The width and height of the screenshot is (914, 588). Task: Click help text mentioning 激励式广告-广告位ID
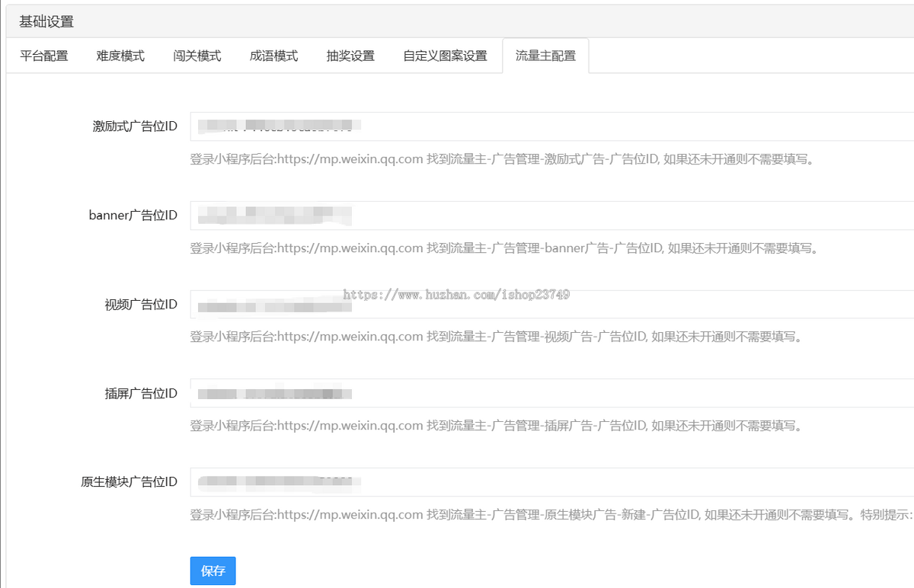coord(502,160)
